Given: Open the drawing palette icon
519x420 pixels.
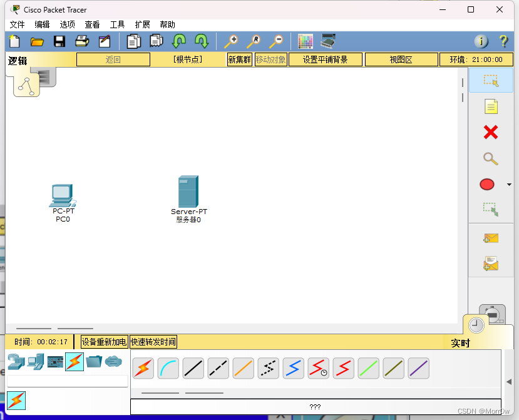Looking at the screenshot, I should [305, 41].
